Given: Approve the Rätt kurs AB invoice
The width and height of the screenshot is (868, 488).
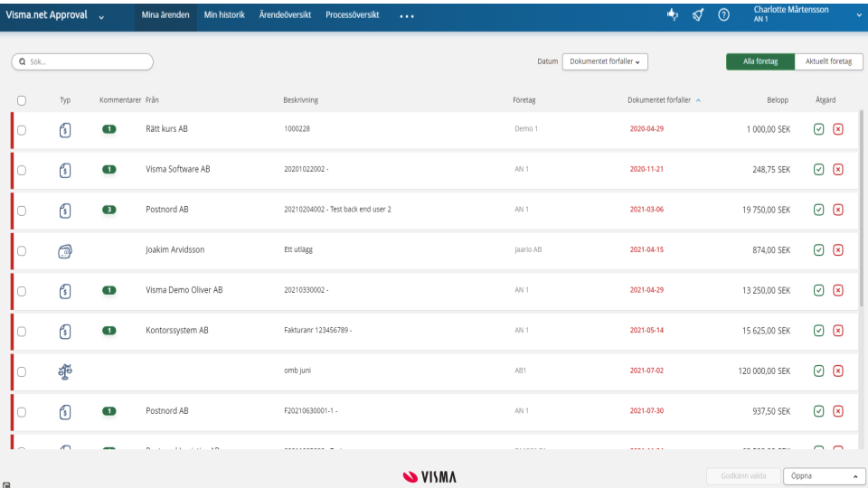Looking at the screenshot, I should point(819,129).
